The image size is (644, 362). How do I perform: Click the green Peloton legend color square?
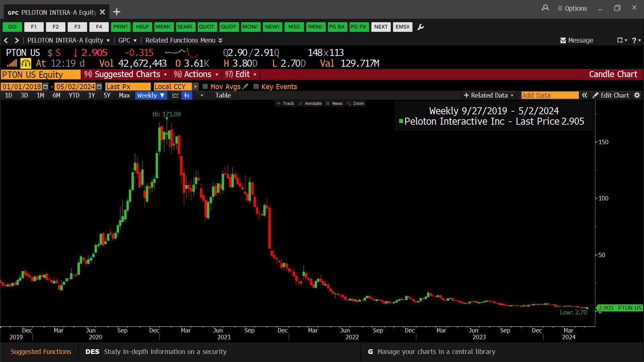point(401,121)
